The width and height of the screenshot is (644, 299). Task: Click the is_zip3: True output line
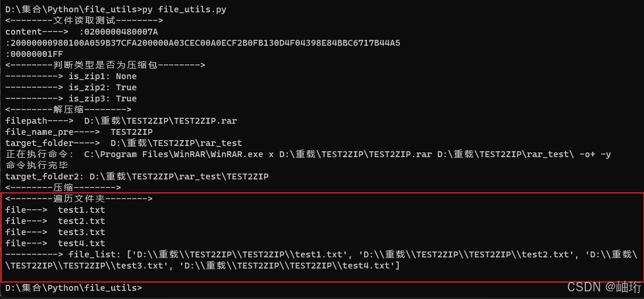click(71, 98)
